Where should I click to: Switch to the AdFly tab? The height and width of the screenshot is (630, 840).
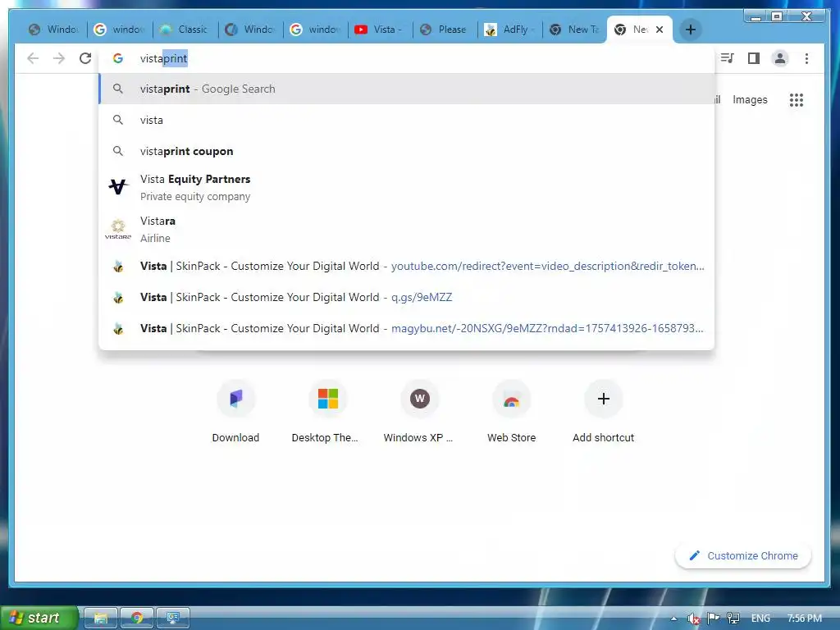coord(510,30)
